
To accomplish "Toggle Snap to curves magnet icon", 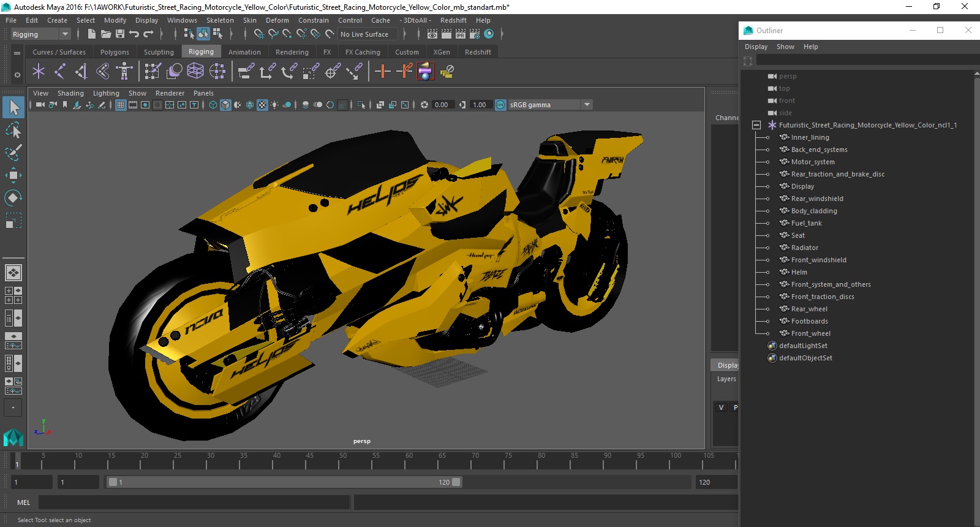I will click(x=273, y=34).
